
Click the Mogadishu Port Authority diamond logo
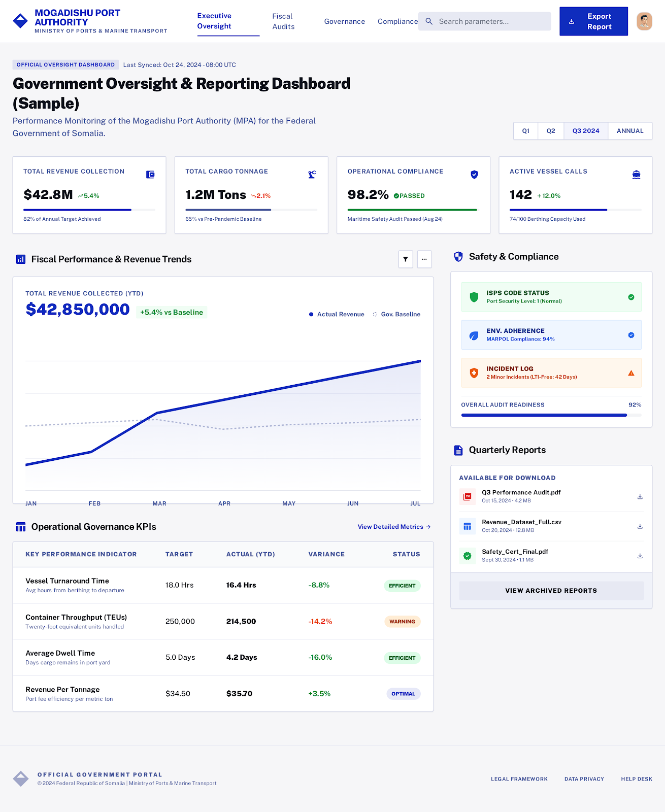click(x=20, y=21)
